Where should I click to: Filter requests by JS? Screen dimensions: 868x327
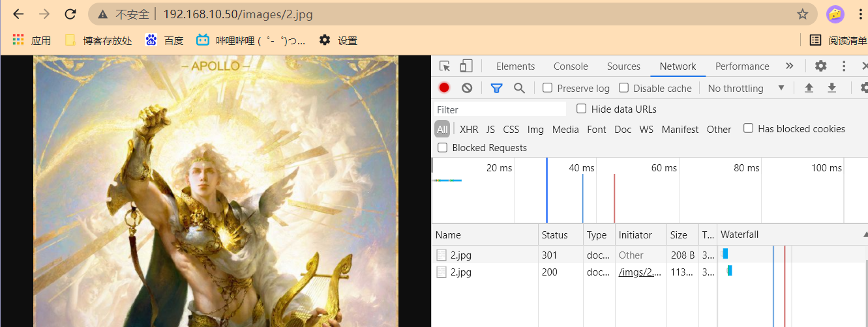point(490,129)
